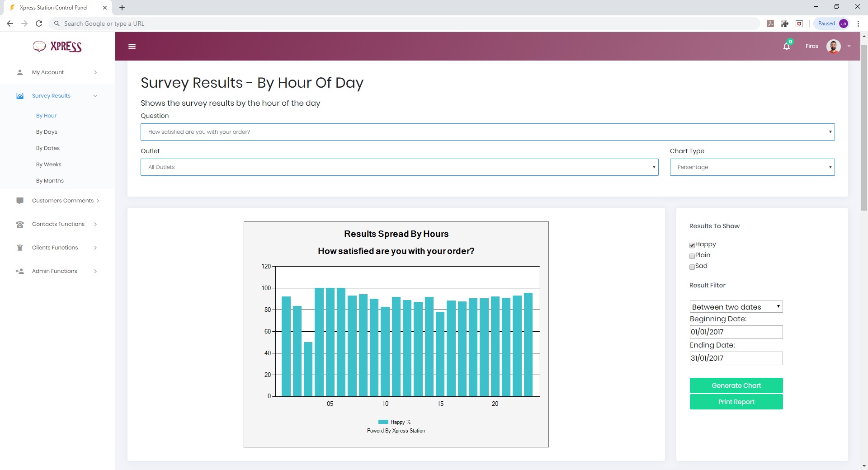Open My Account menu item
The width and height of the screenshot is (868, 470).
click(48, 72)
